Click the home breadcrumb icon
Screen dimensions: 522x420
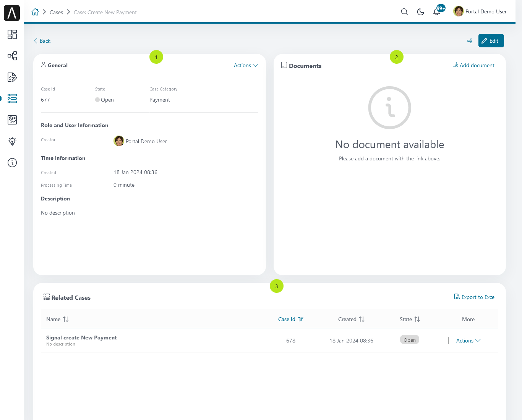(x=35, y=12)
